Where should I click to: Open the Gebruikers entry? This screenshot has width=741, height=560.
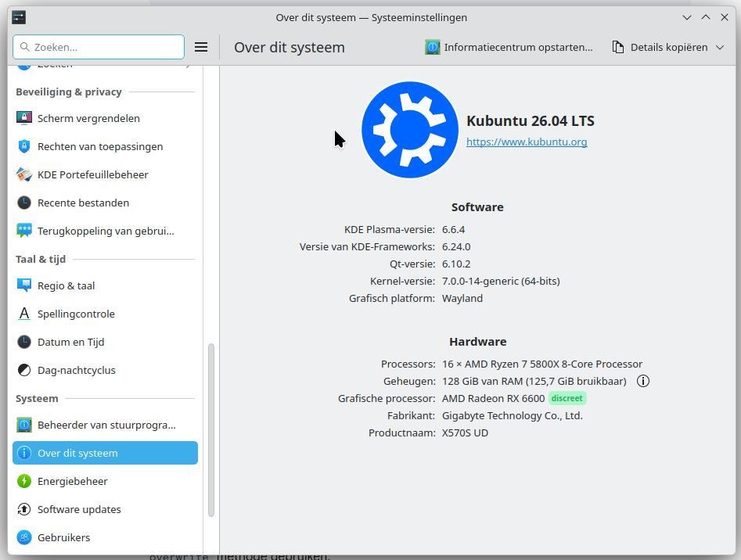point(105,537)
